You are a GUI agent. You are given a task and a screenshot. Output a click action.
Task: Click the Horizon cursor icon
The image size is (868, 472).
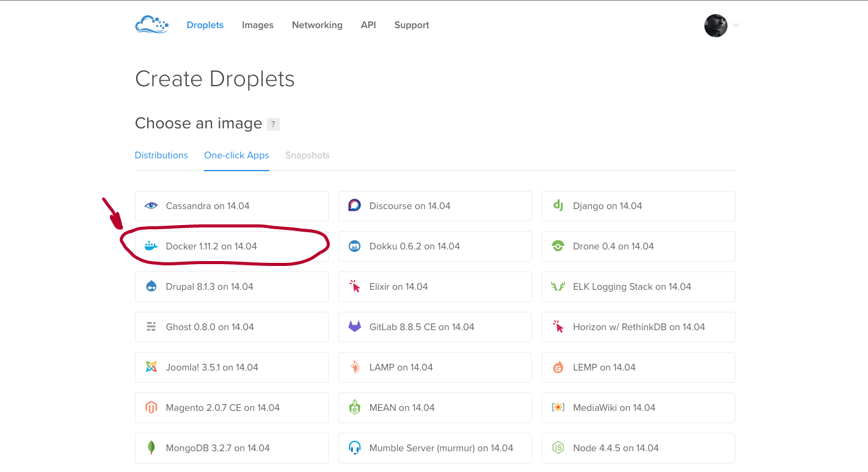[558, 327]
